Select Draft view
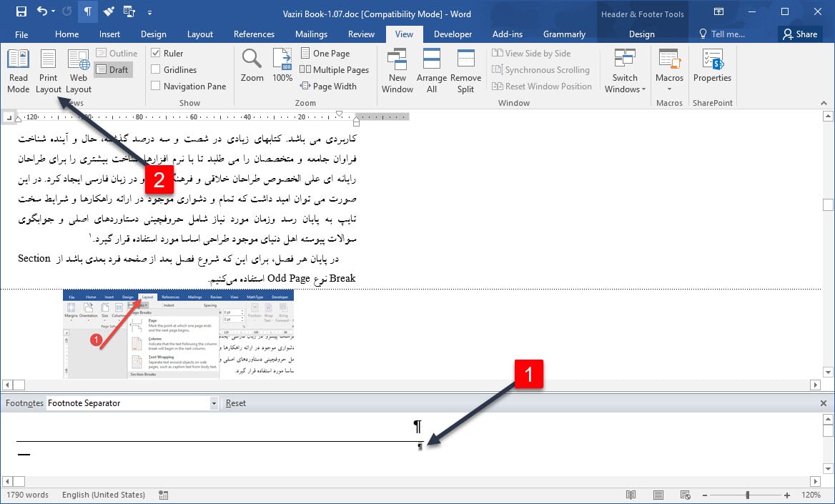 coord(113,69)
